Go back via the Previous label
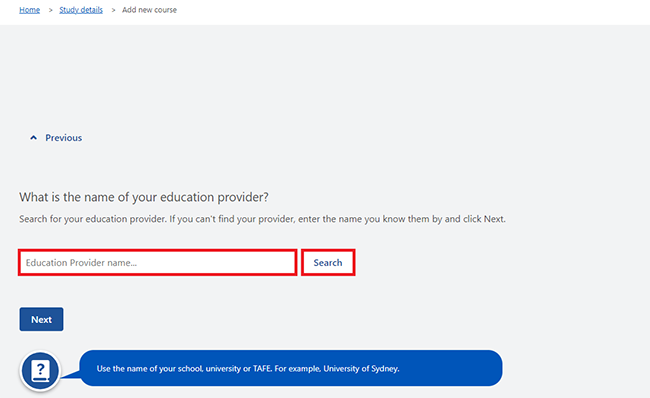This screenshot has width=650, height=398. tap(63, 138)
